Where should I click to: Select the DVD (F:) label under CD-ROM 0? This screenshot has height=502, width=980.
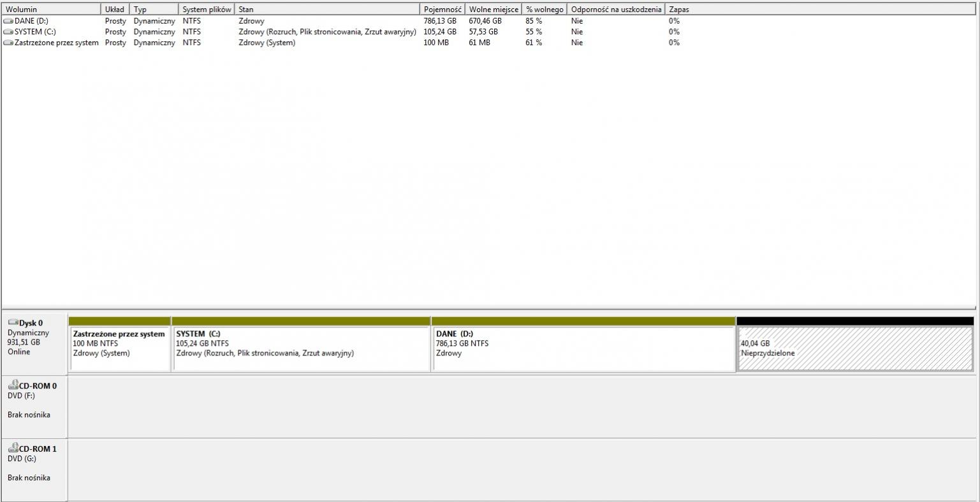point(21,396)
